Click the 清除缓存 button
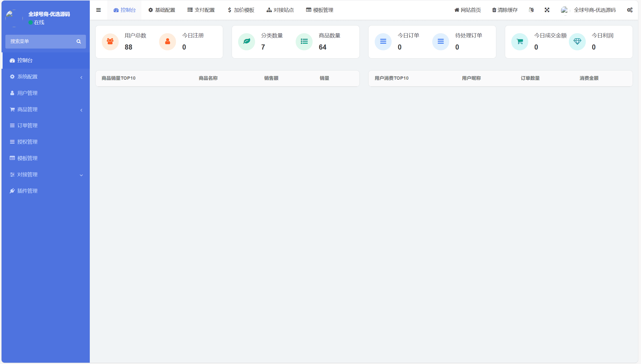The image size is (641, 364). click(x=505, y=10)
